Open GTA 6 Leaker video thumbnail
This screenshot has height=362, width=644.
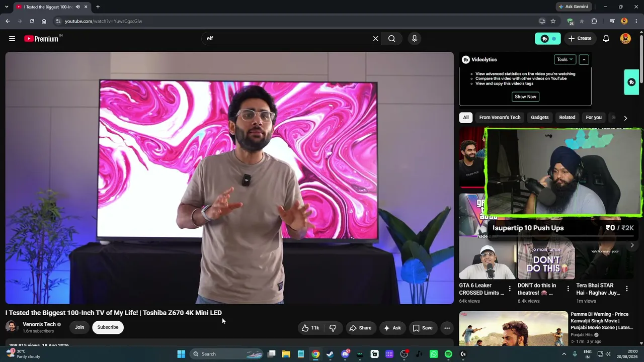click(487, 259)
